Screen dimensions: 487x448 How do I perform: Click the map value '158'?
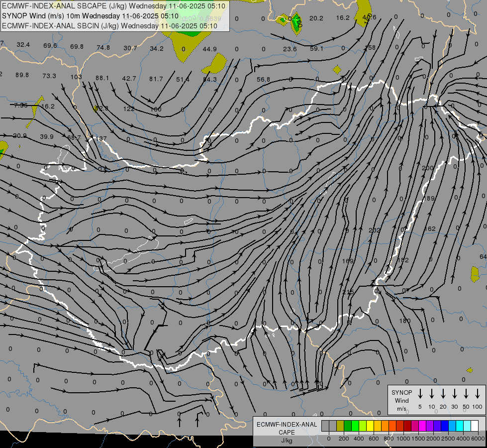(370, 48)
